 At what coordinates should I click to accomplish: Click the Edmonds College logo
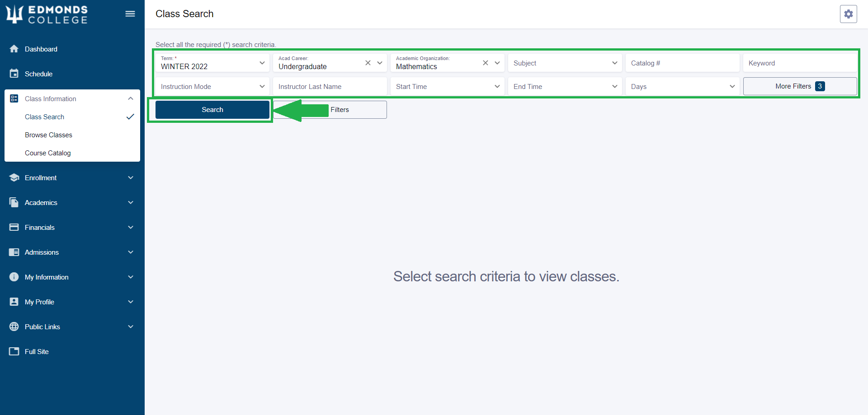47,14
